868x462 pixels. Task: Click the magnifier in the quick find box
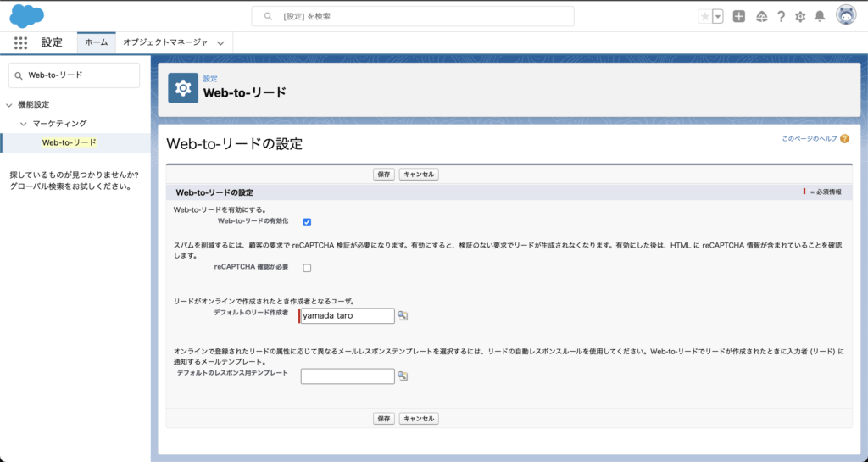coord(19,75)
